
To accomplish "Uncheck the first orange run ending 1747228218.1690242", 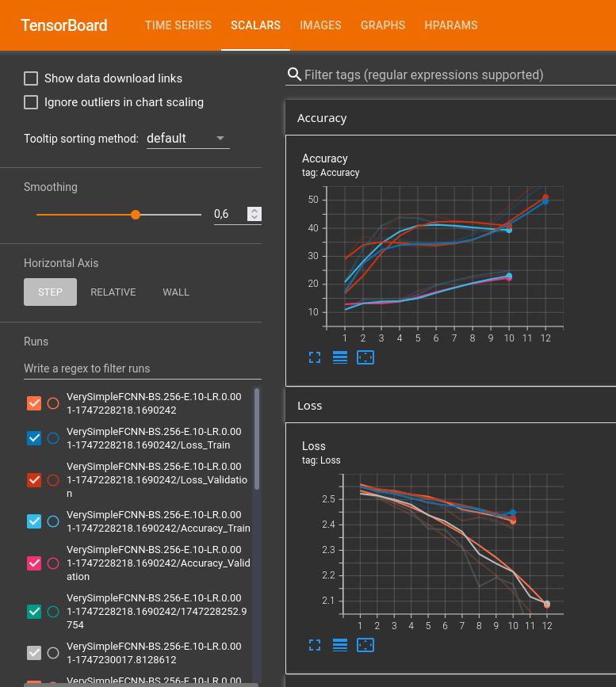I will tap(34, 403).
